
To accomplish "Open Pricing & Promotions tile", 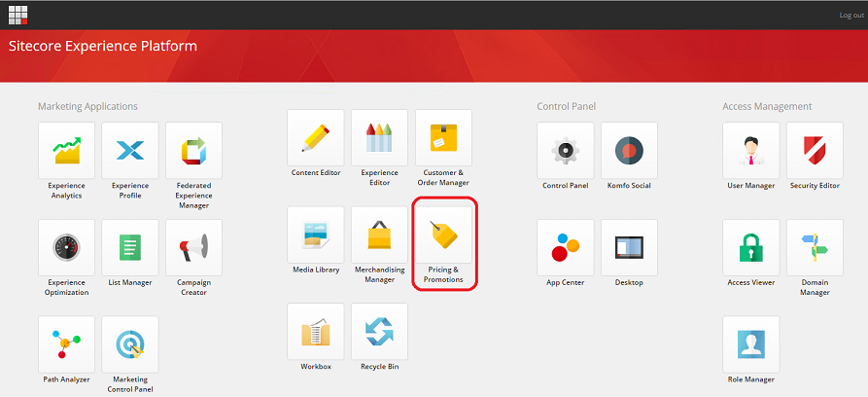I will pyautogui.click(x=444, y=235).
